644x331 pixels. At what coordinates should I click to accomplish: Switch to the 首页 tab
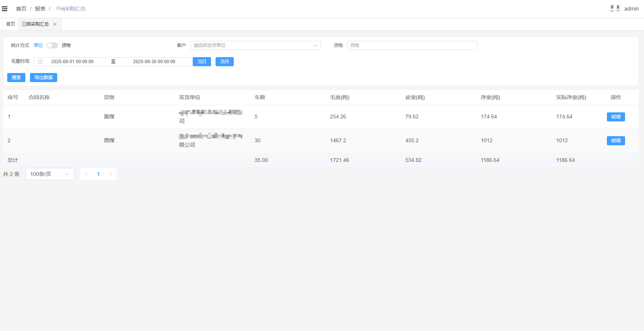(x=11, y=24)
